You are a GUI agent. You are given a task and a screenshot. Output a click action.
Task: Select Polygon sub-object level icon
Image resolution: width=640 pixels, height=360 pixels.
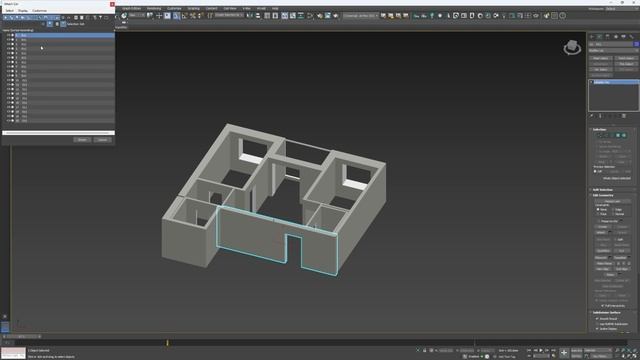click(x=618, y=135)
